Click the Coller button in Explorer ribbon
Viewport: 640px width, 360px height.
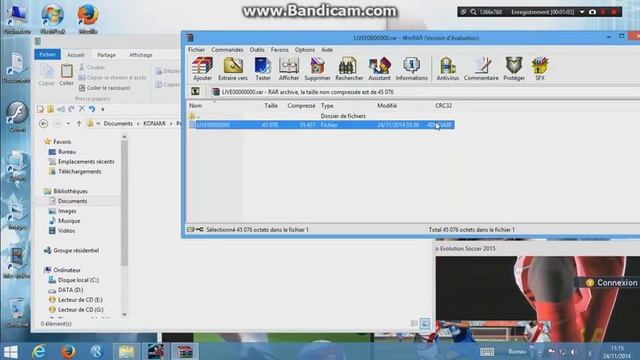[x=67, y=75]
